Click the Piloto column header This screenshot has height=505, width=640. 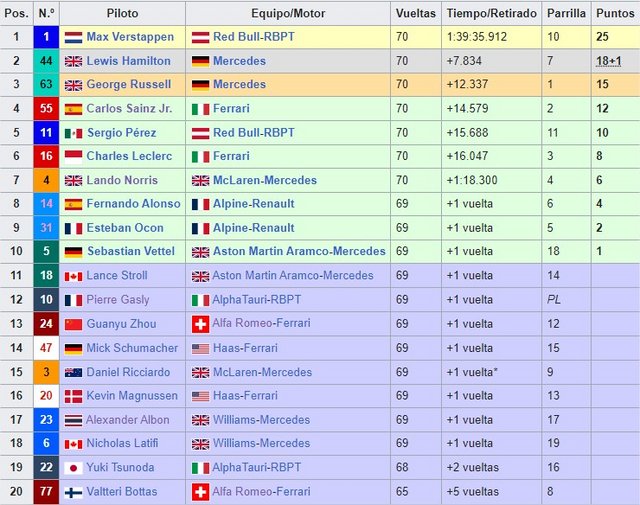coord(122,13)
